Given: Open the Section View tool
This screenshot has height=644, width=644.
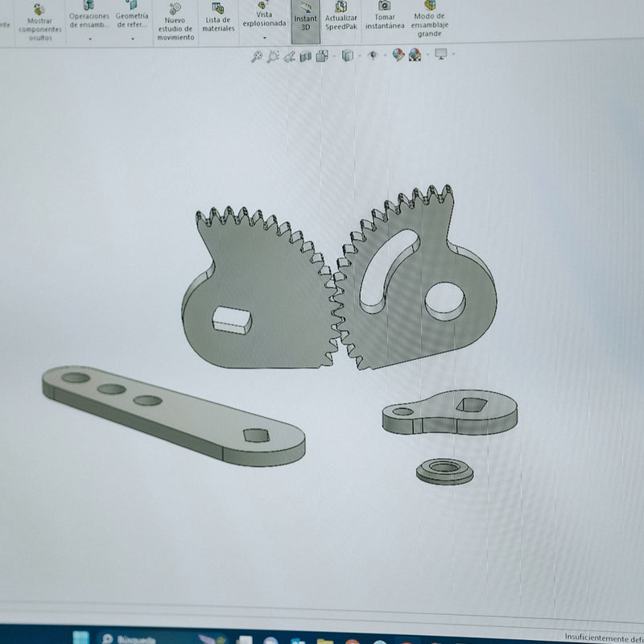Looking at the screenshot, I should click(306, 56).
